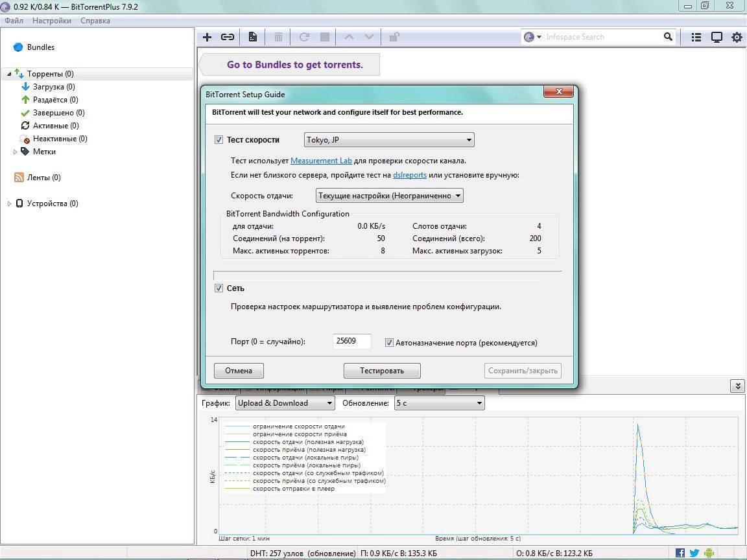Open the Tokyo, JP server dropdown
Image resolution: width=747 pixels, height=560 pixels.
(x=389, y=139)
